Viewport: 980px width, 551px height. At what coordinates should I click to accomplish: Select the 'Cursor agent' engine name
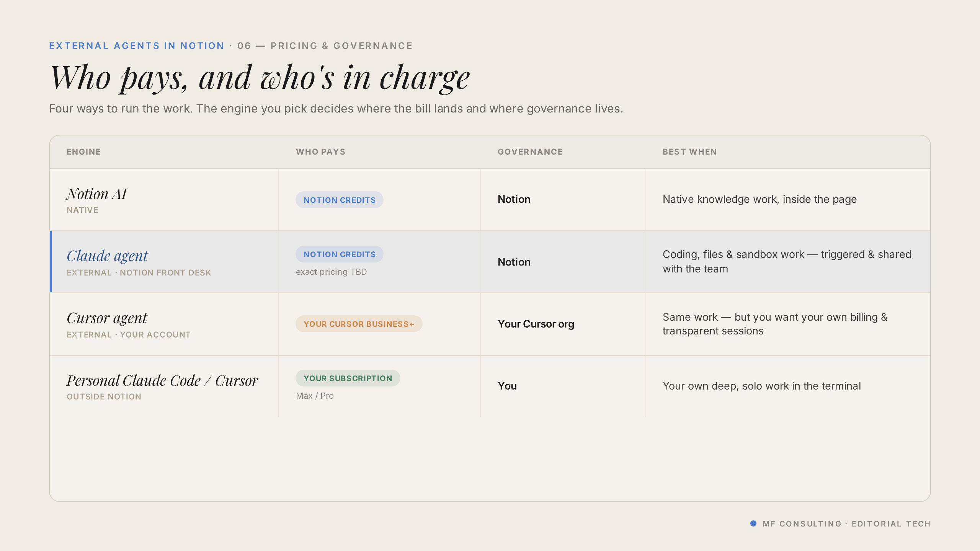pyautogui.click(x=107, y=318)
